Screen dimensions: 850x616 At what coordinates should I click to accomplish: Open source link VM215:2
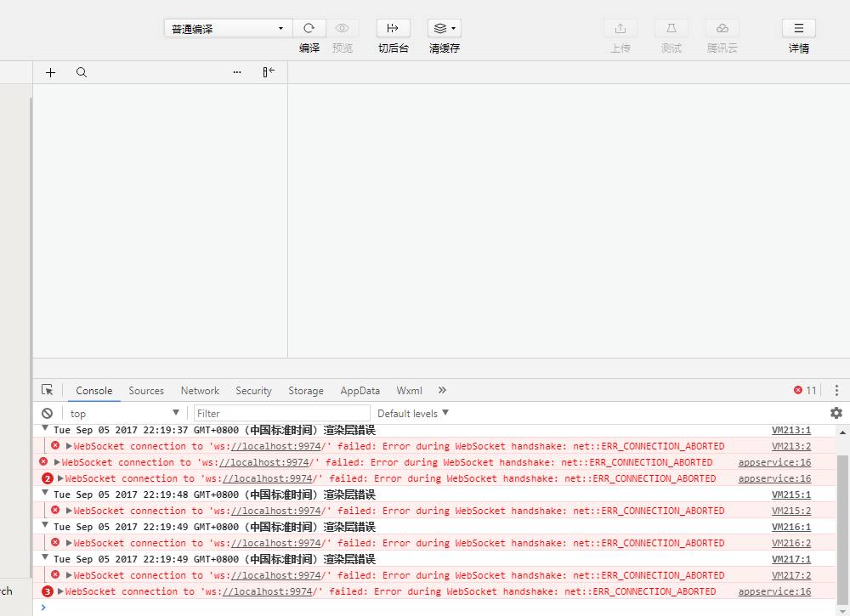tap(790, 511)
